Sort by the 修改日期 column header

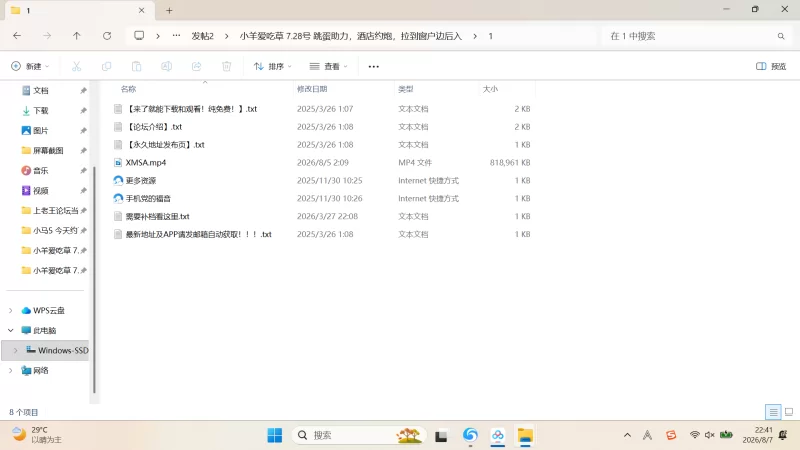312,89
